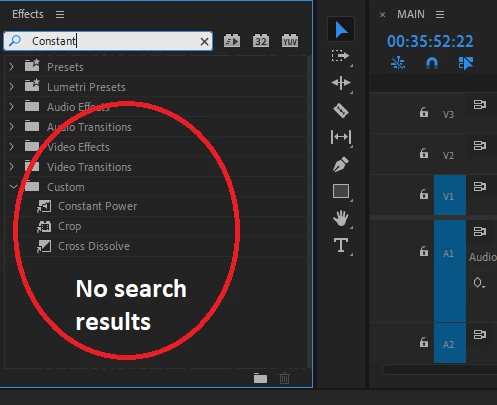Screen dimensions: 497x405
Task: Select the Slip tool
Action: 341,137
